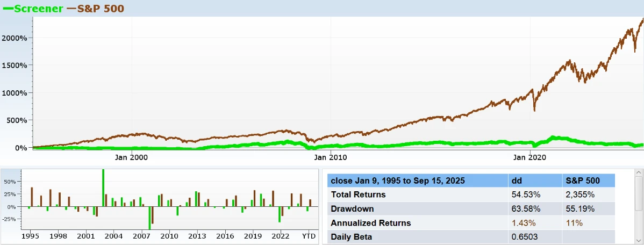Click the stats table scroll down arrow
Viewport: 644px width, 245px height.
pos(638,241)
